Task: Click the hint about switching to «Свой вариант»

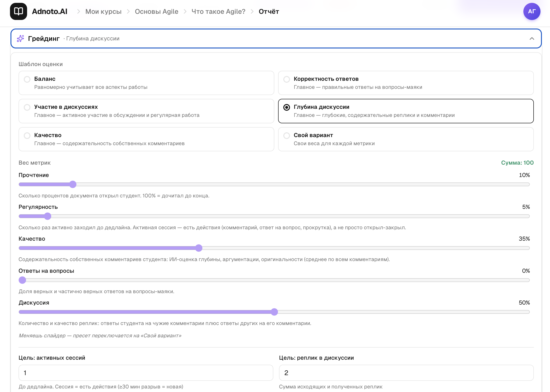Action: coord(100,335)
